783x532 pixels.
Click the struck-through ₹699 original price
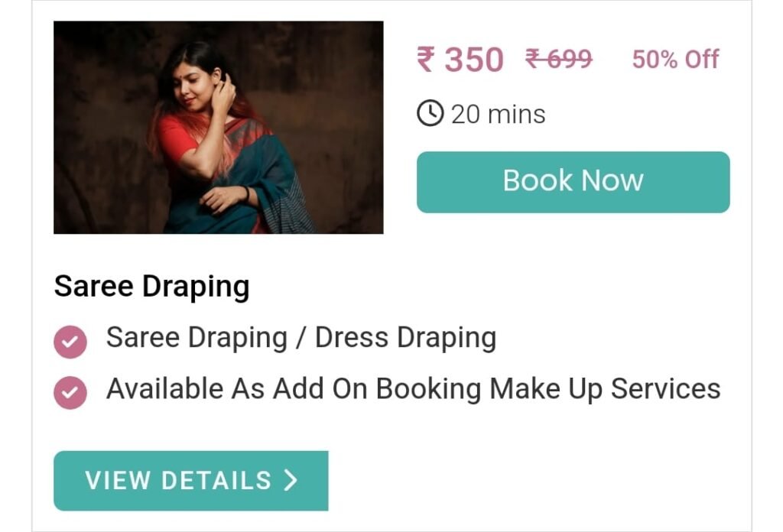coord(559,59)
